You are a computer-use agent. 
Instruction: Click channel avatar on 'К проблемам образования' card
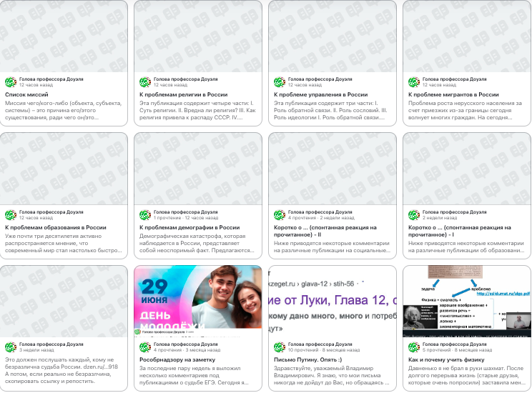point(11,214)
